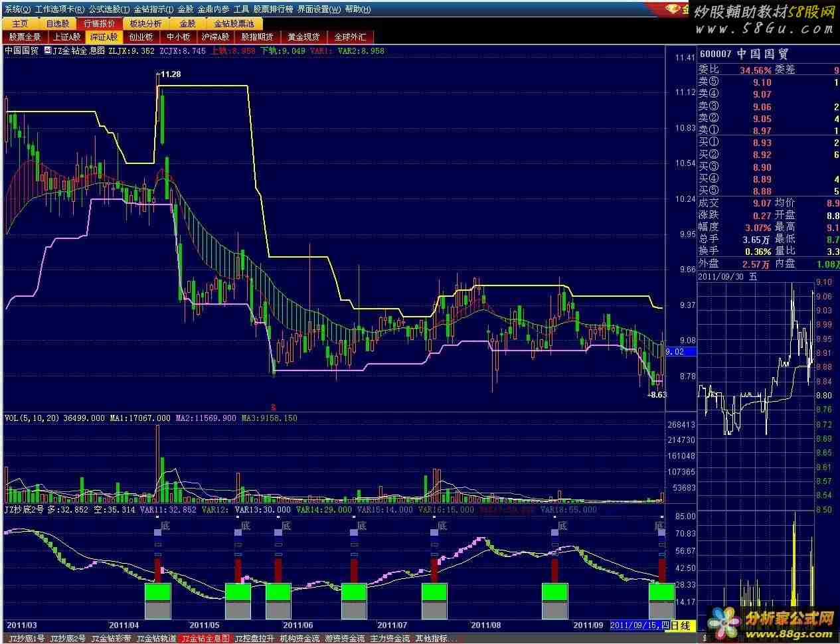Viewport: 840px width, 644px height.
Task: Switch to the 自选股 tab
Action: pos(58,23)
